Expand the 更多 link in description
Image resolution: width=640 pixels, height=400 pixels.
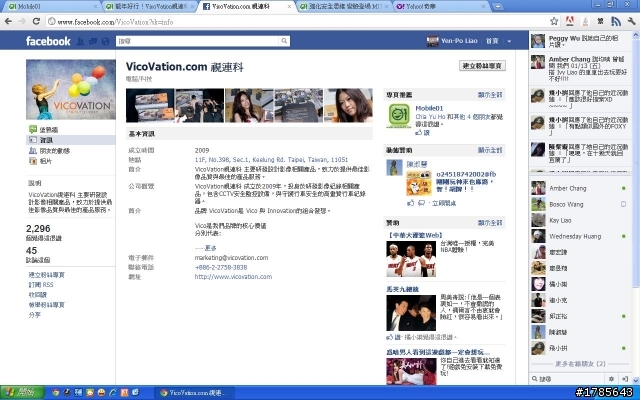tap(211, 248)
